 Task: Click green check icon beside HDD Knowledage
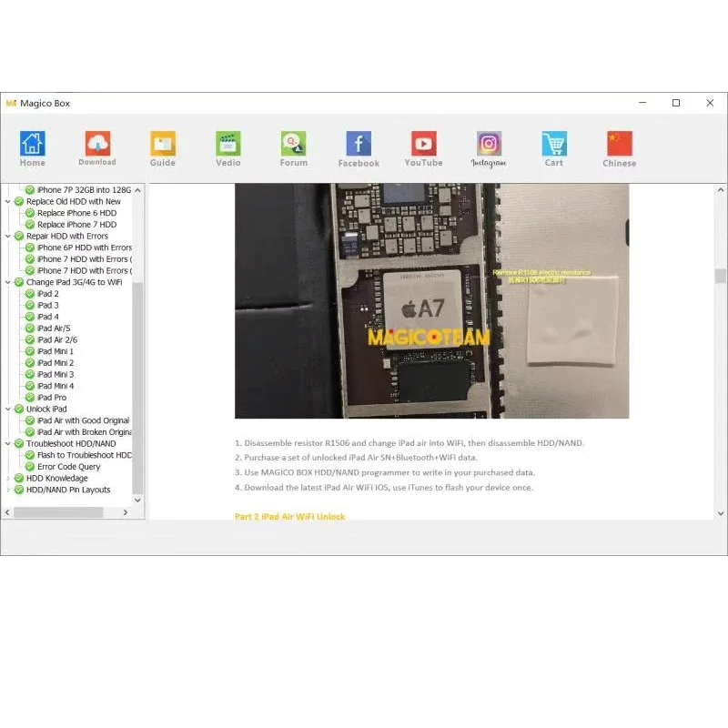(19, 479)
